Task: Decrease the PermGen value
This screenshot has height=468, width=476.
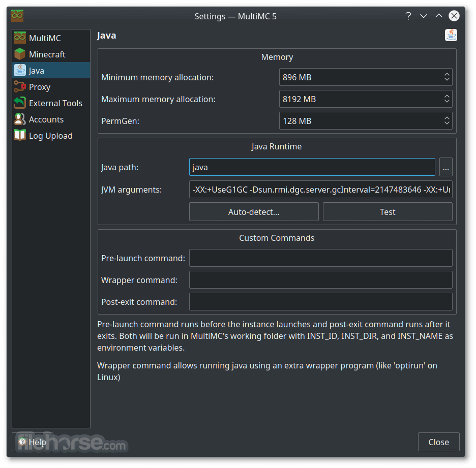Action: point(447,123)
